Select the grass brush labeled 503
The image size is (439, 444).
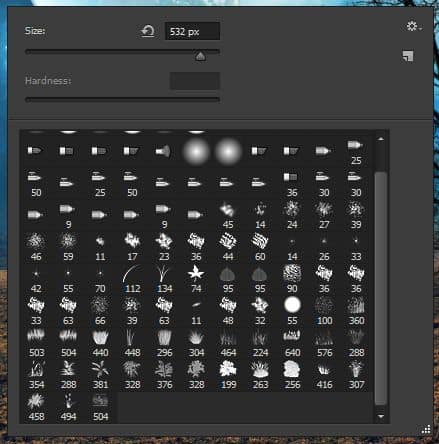click(36, 343)
